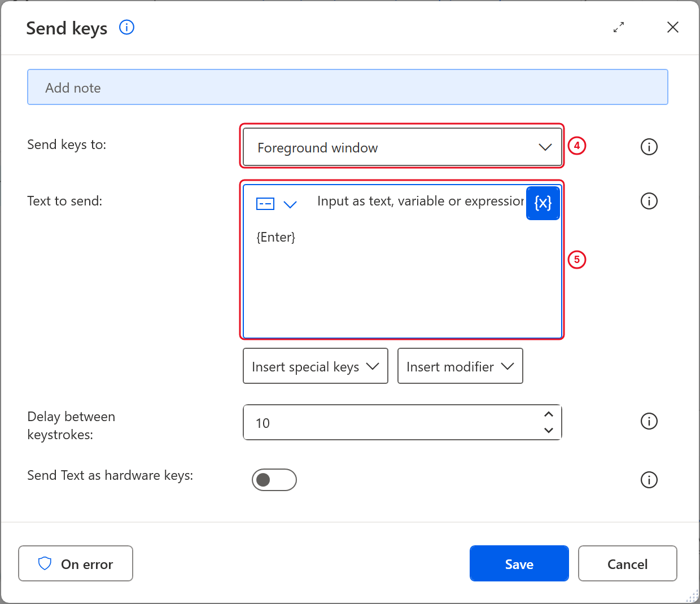
Task: Close the Send keys dialog
Action: tap(673, 27)
